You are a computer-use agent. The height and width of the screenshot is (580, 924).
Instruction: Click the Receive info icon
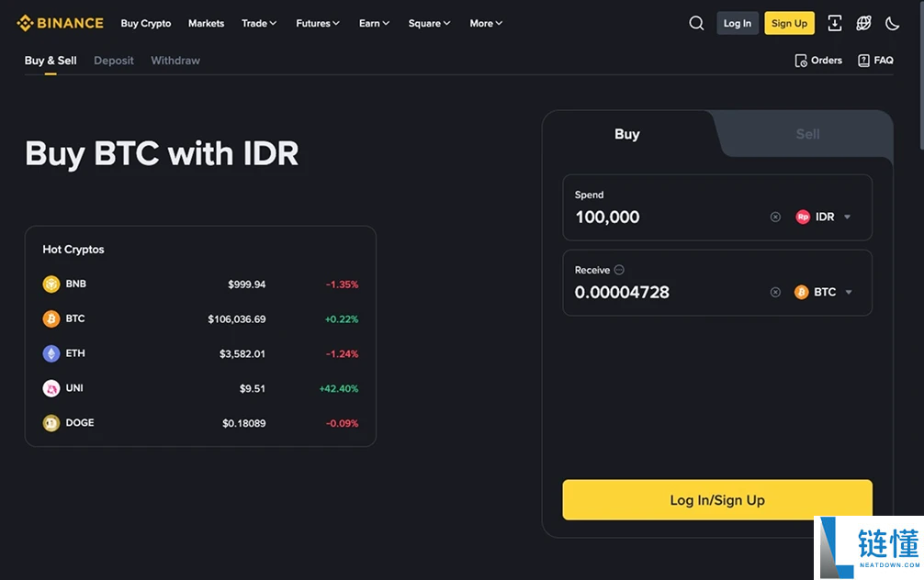[x=619, y=270]
